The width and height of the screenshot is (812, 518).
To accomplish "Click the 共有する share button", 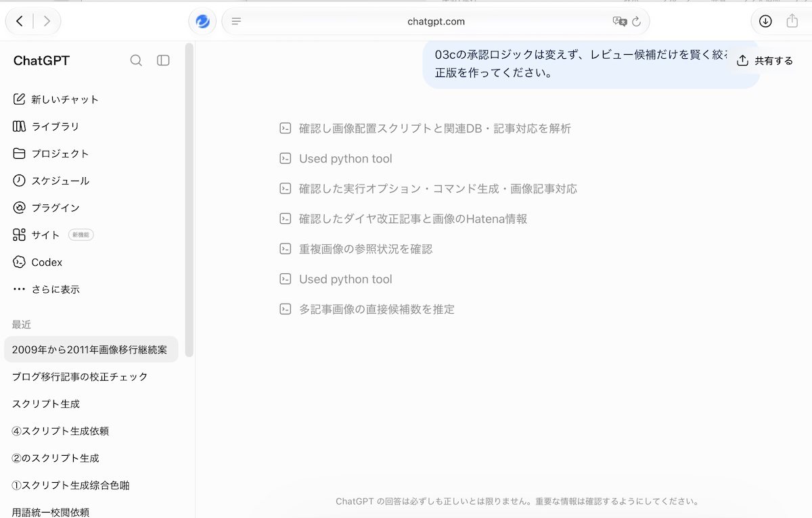I will (x=765, y=61).
